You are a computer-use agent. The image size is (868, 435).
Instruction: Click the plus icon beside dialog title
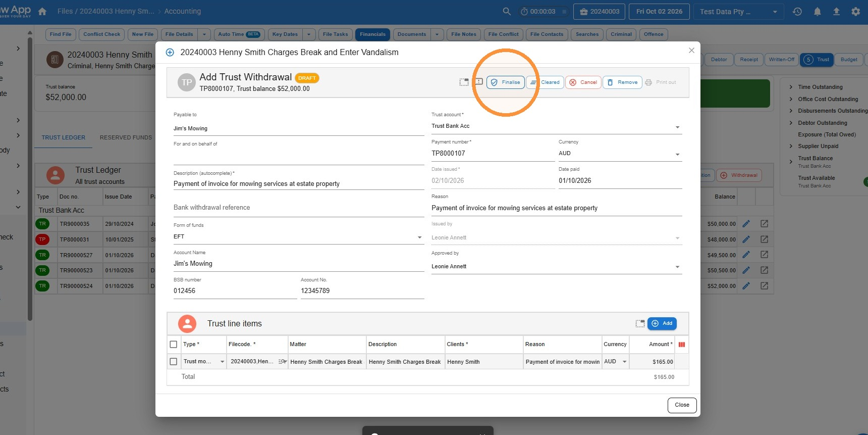click(170, 53)
